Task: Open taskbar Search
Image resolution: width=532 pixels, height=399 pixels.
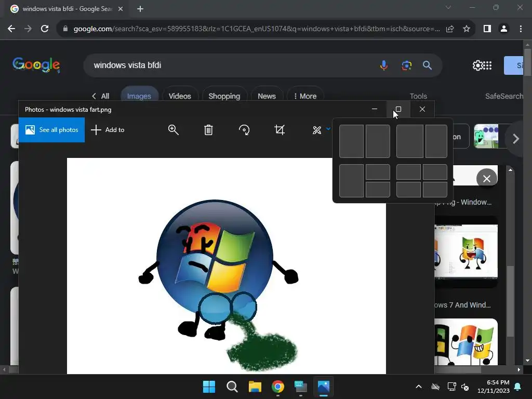Action: click(232, 387)
